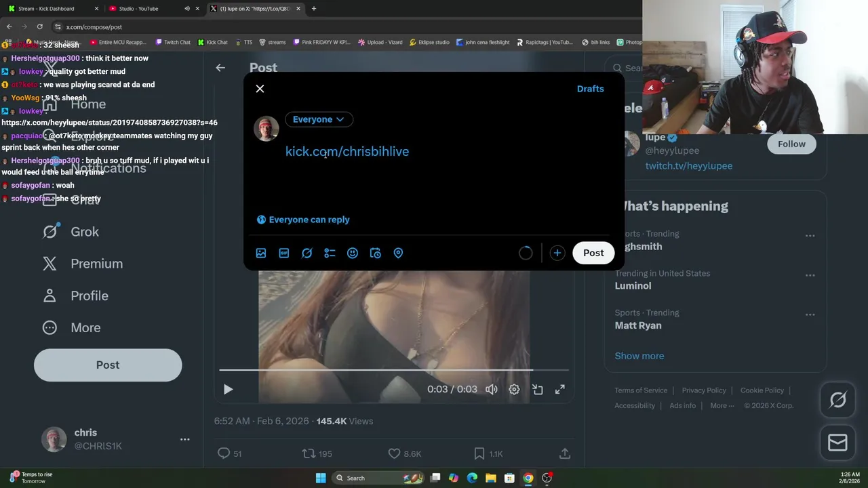Add media image to the post
The image size is (868, 488).
coord(261,253)
